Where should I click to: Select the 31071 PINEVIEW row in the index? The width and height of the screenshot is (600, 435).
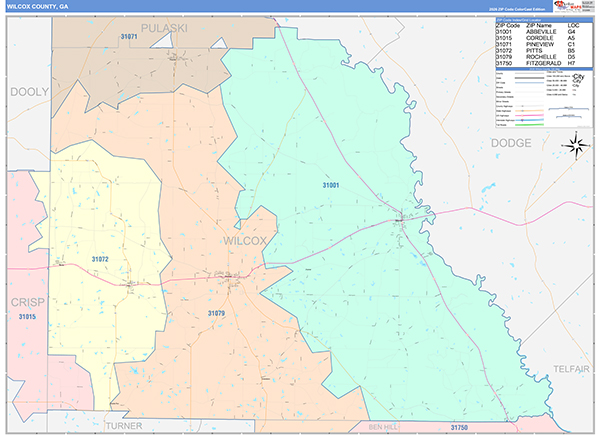[543, 44]
